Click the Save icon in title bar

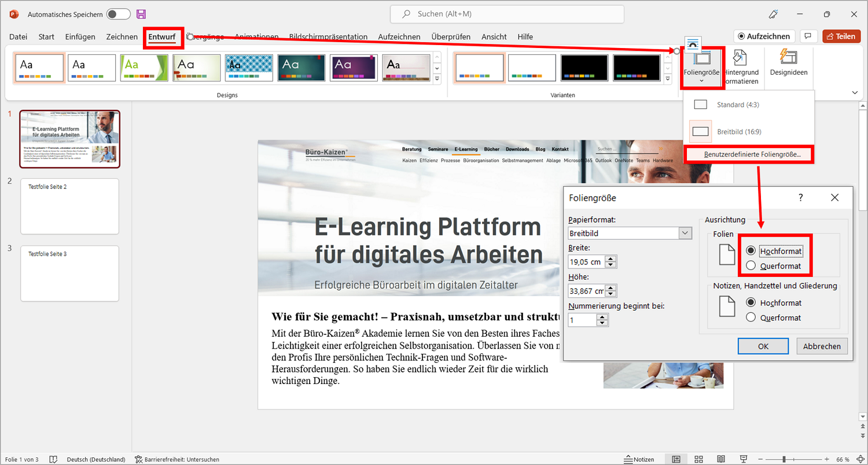[141, 14]
